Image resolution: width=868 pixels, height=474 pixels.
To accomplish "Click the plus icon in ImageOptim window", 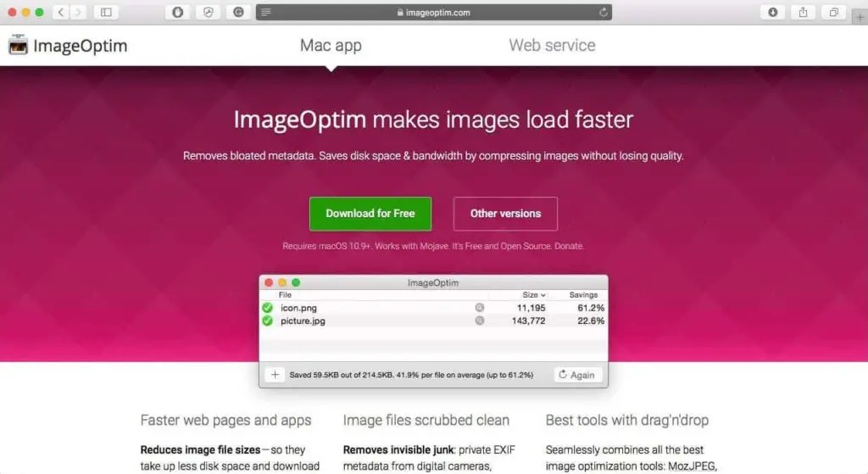I will (275, 375).
